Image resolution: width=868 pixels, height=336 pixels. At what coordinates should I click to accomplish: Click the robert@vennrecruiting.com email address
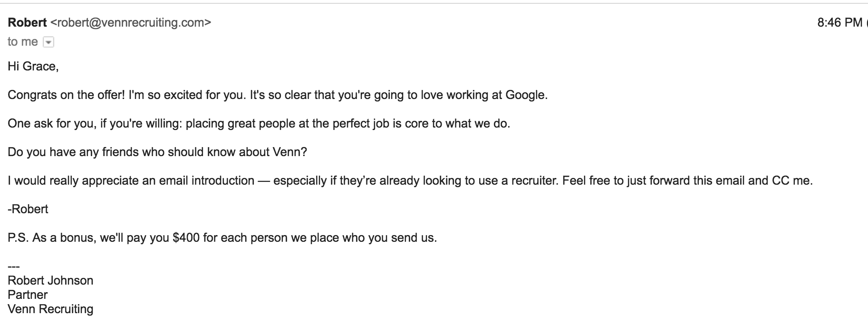pos(131,22)
